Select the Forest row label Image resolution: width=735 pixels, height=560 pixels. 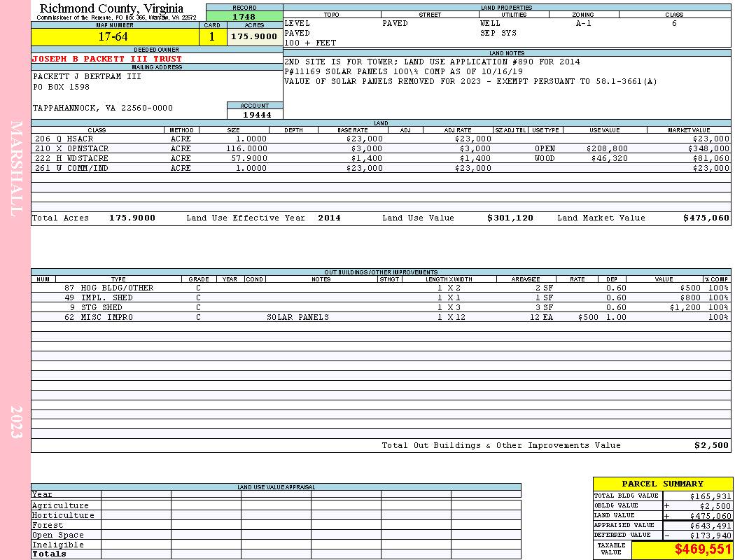click(48, 525)
